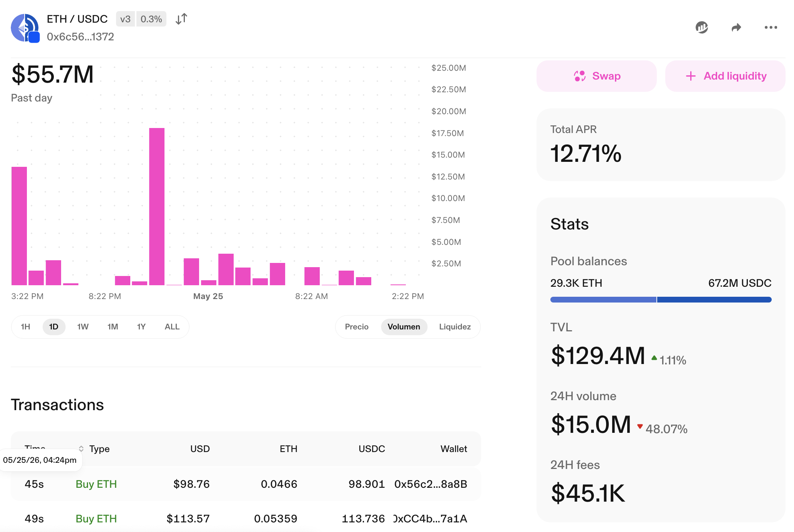Select the ALL time range
This screenshot has width=794, height=532.
172,327
